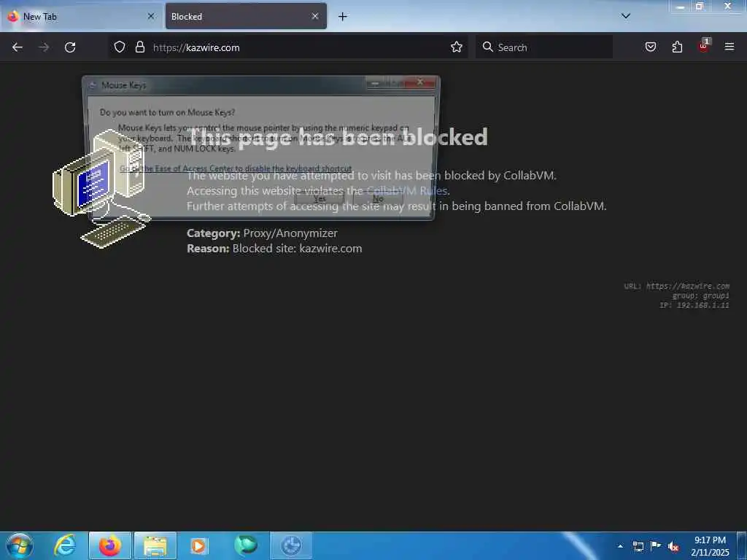Open the Windows Start menu

20,545
